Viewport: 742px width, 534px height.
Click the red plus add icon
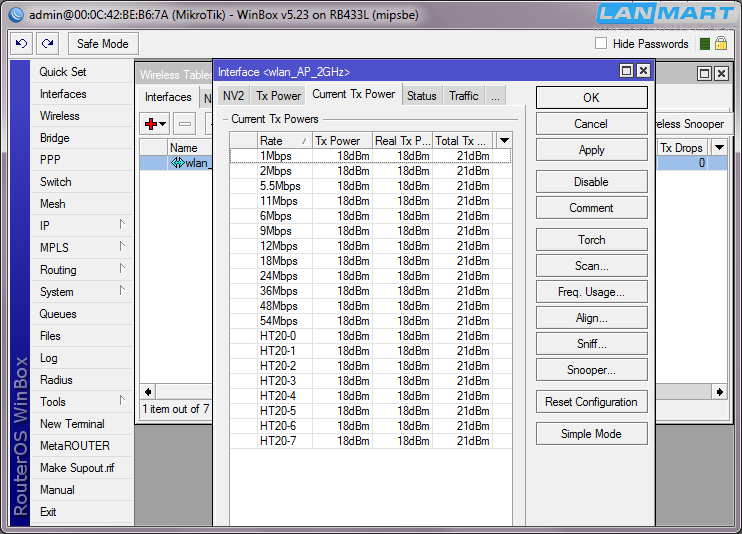(x=151, y=124)
